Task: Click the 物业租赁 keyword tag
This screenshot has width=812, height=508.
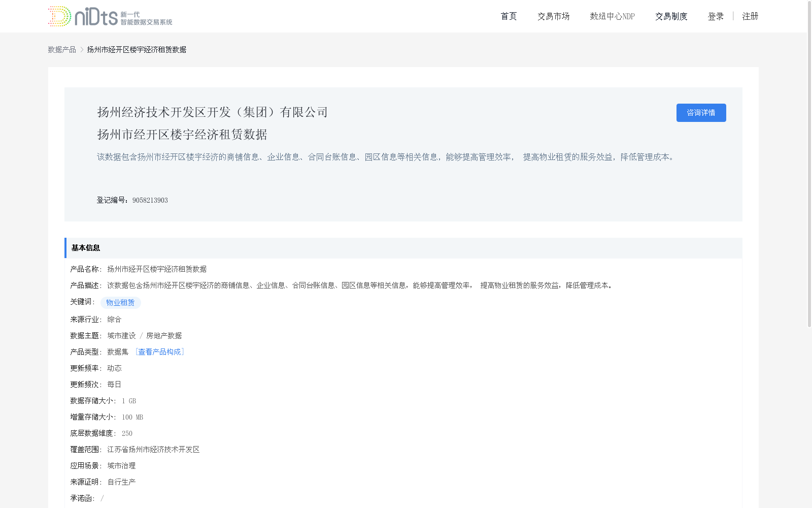Action: (x=120, y=303)
